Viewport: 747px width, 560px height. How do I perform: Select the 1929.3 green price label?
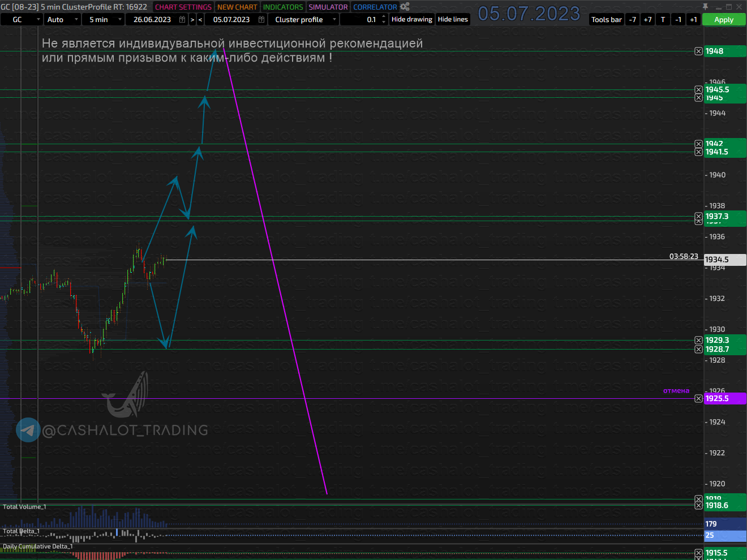coord(725,341)
